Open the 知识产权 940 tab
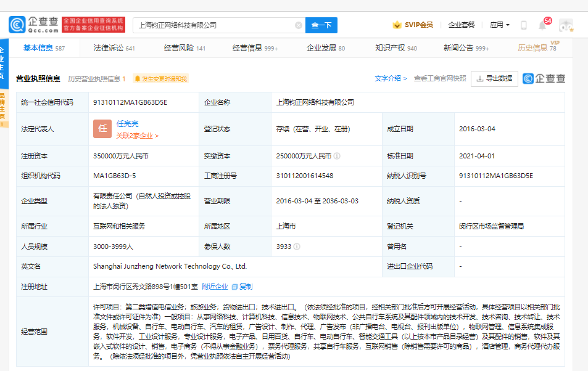Screen dimensions: 588x371 (396, 48)
